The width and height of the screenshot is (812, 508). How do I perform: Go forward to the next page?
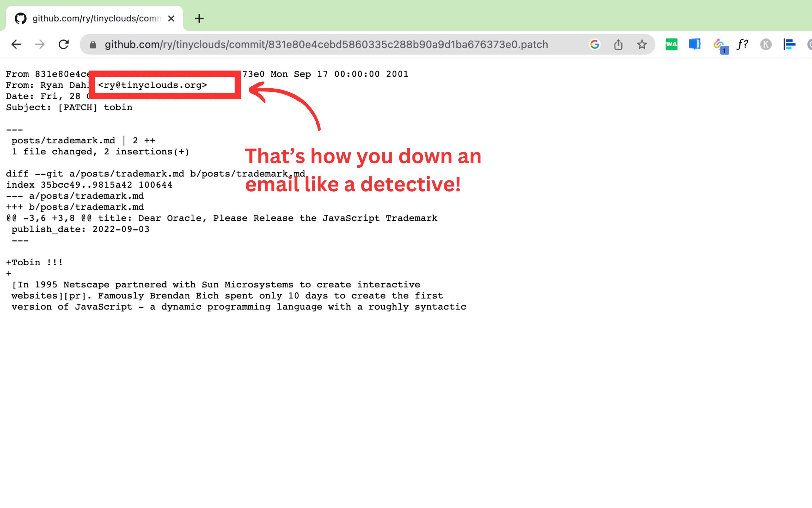pos(40,44)
